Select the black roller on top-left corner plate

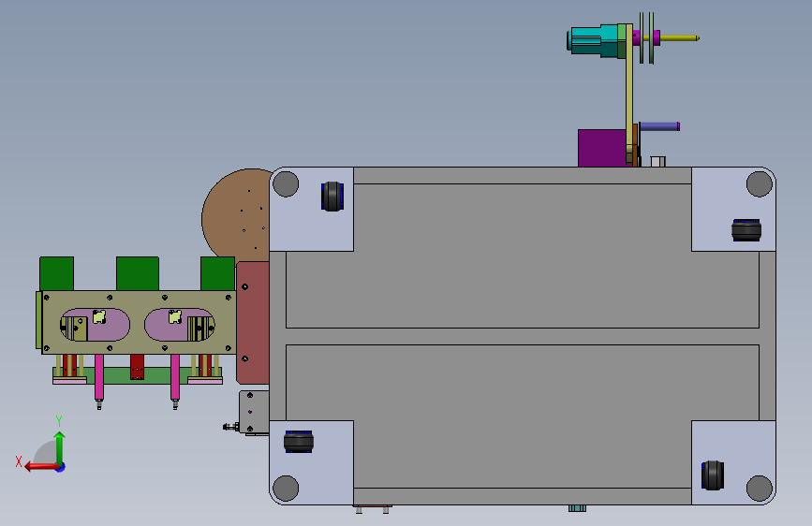[x=332, y=197]
